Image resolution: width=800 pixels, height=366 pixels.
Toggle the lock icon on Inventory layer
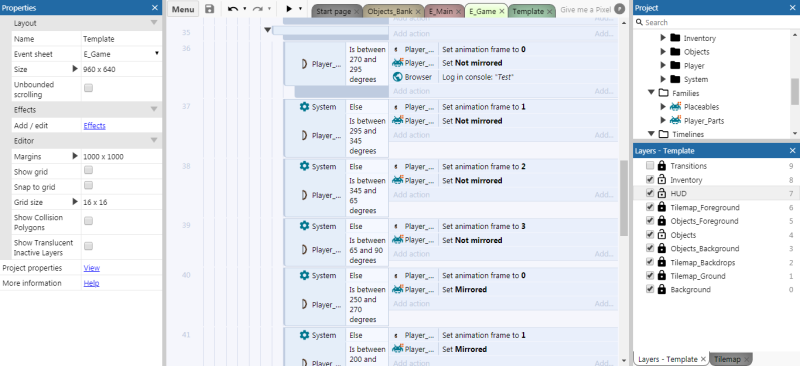[662, 179]
